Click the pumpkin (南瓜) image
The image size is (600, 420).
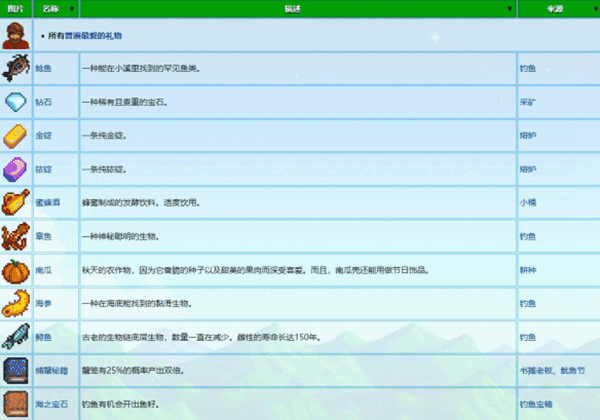16,270
